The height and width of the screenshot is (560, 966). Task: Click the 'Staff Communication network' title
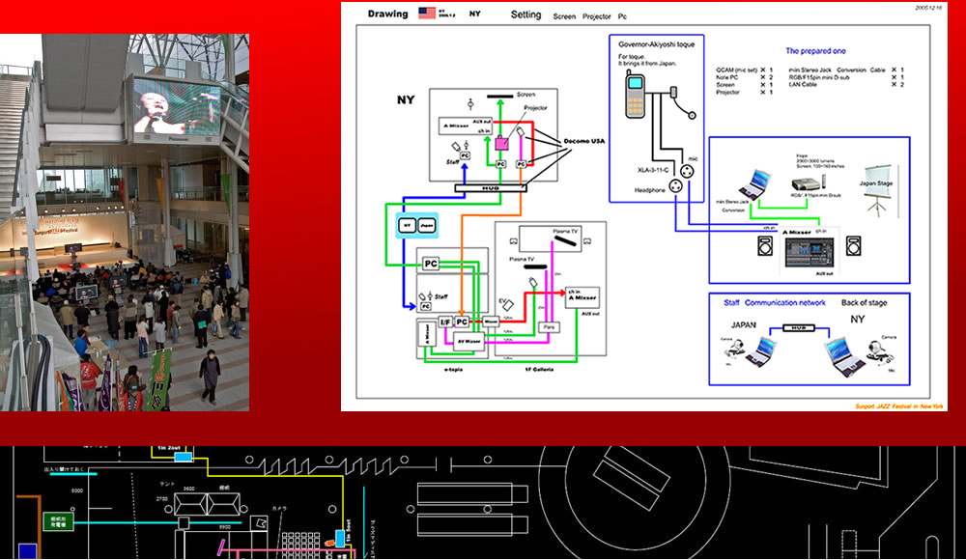[775, 302]
